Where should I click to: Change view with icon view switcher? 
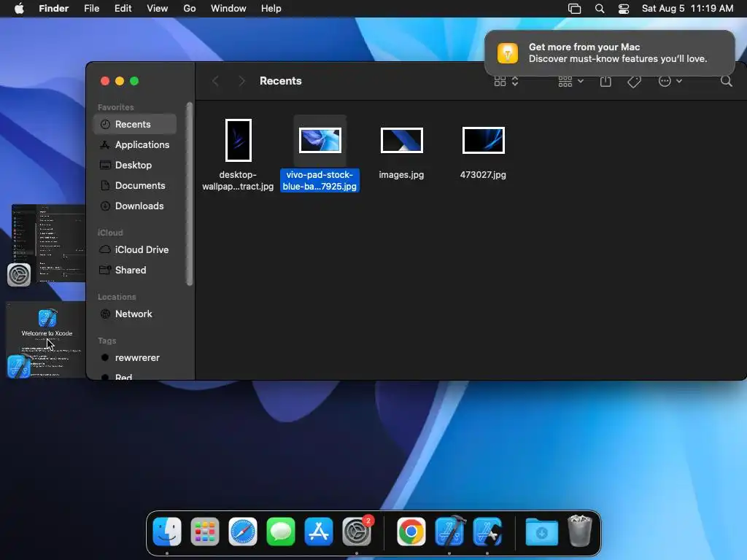(506, 82)
